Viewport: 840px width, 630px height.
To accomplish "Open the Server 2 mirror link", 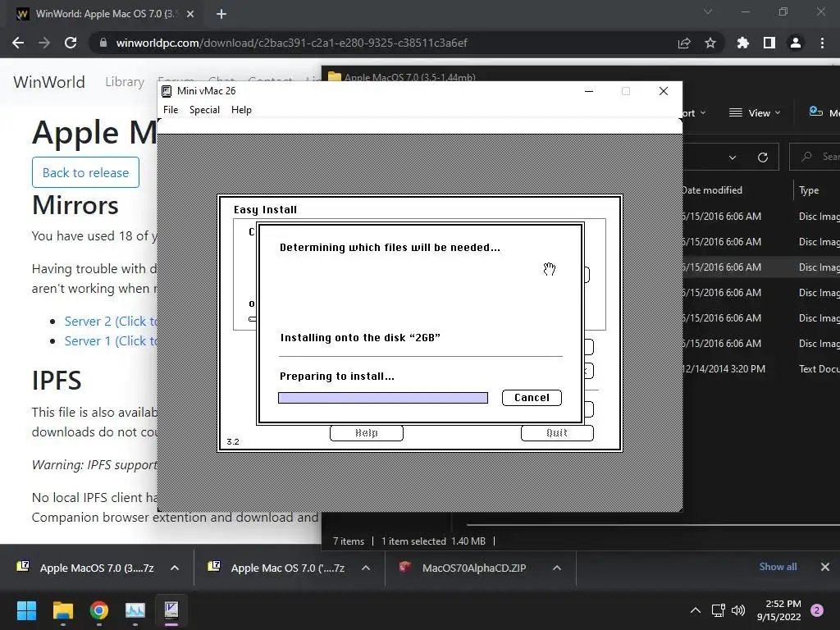I will pyautogui.click(x=111, y=322).
